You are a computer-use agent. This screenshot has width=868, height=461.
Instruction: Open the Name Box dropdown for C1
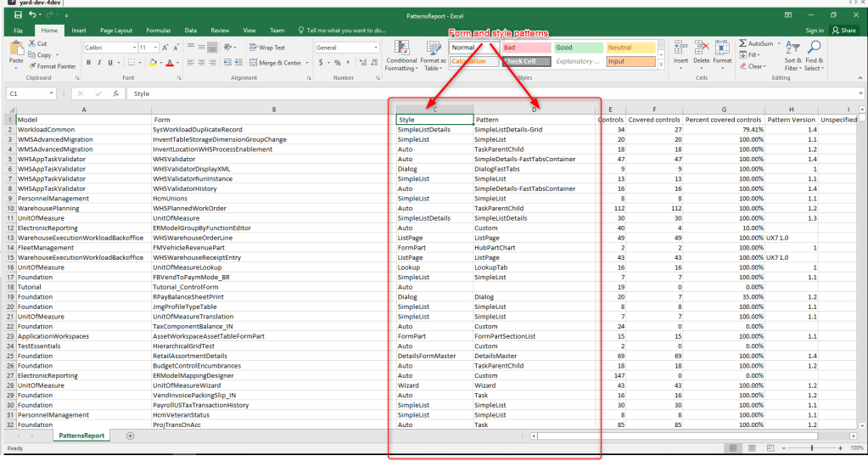click(x=52, y=93)
